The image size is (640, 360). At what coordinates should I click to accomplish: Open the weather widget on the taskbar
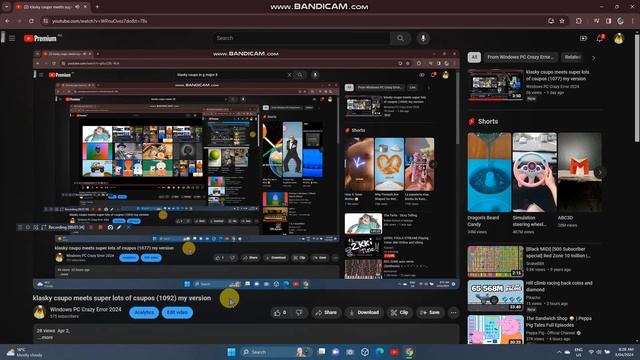point(24,352)
